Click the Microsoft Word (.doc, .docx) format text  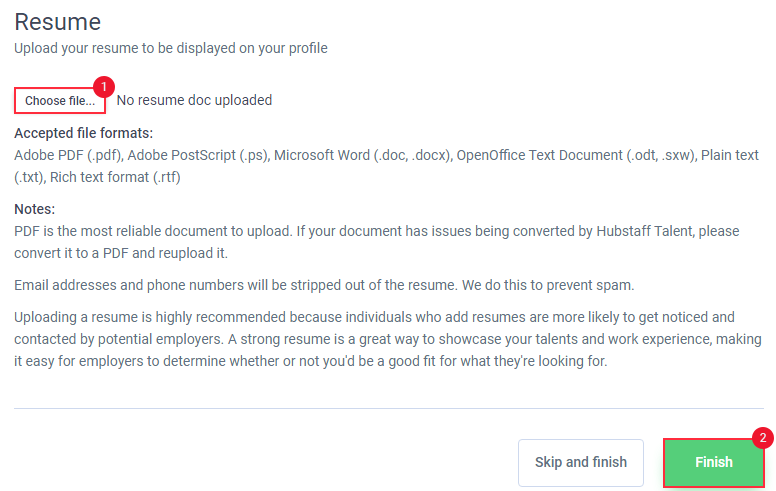pyautogui.click(x=363, y=155)
